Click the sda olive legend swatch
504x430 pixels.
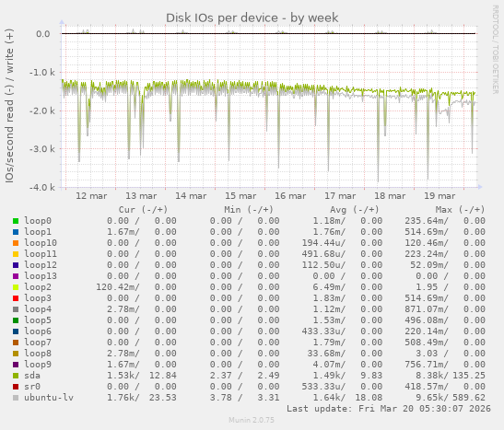click(x=16, y=376)
